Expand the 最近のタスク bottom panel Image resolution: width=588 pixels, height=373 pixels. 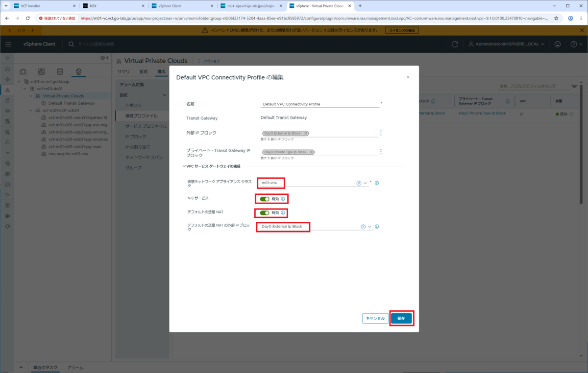pyautogui.click(x=21, y=367)
